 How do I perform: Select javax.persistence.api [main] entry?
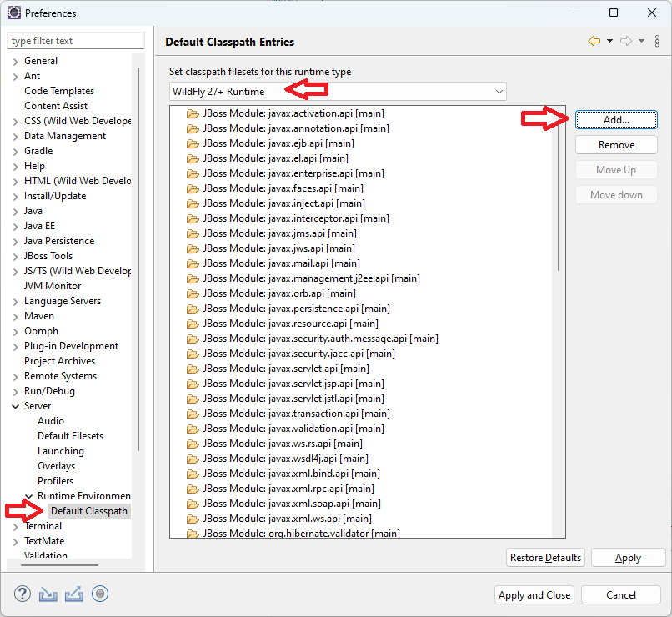point(297,308)
